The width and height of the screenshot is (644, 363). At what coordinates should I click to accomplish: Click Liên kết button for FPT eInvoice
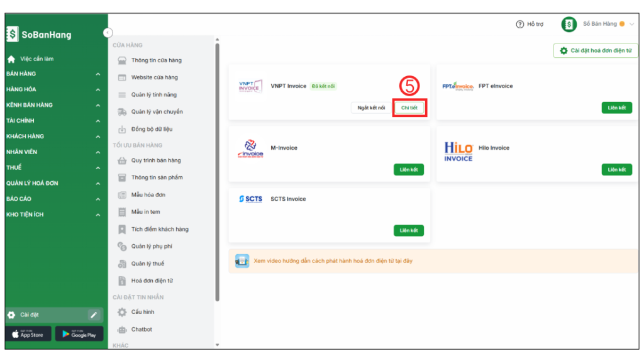(616, 108)
